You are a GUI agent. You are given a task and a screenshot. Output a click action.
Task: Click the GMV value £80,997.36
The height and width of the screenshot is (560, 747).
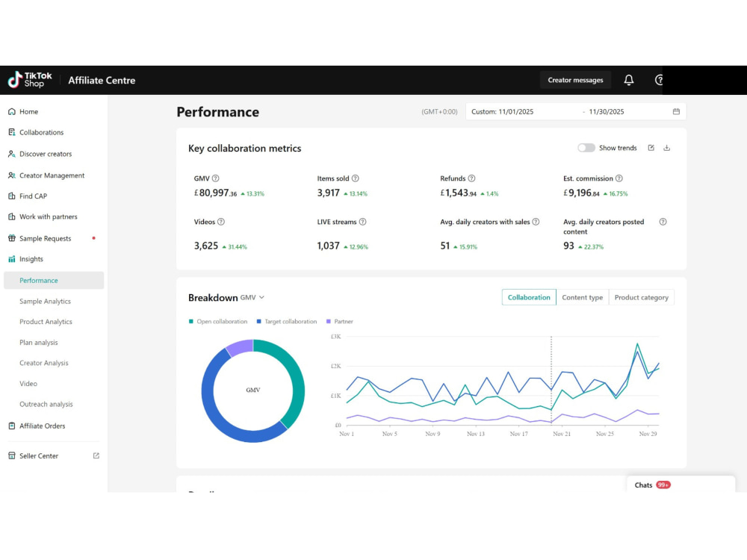[215, 193]
